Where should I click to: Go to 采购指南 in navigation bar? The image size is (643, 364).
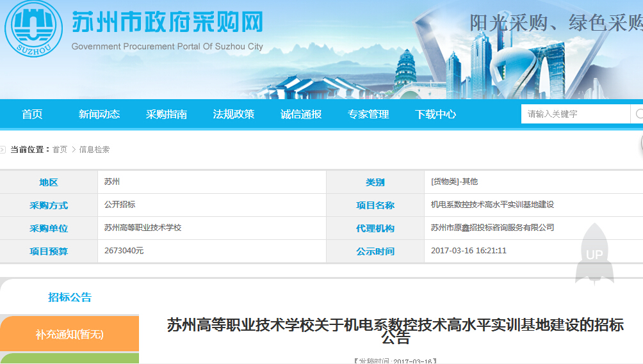click(167, 115)
